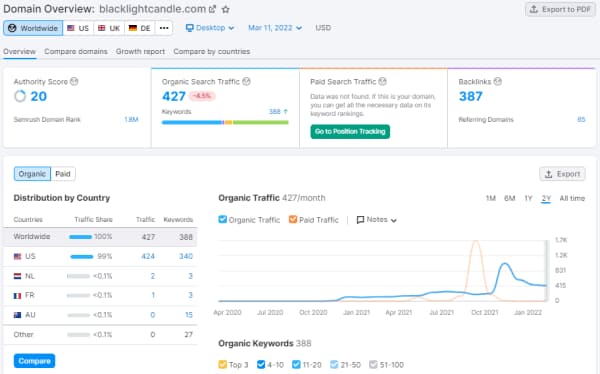Select the Worldwide database button
600x374 pixels.
33,28
